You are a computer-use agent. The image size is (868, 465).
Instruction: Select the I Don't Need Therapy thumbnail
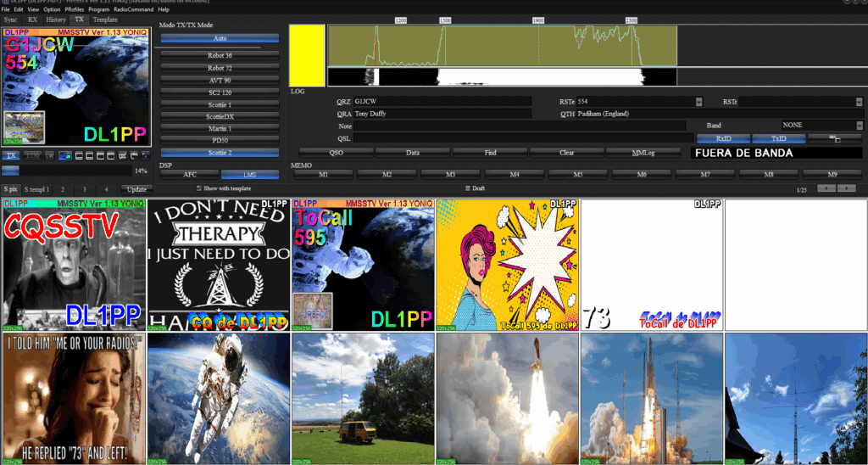tap(219, 265)
